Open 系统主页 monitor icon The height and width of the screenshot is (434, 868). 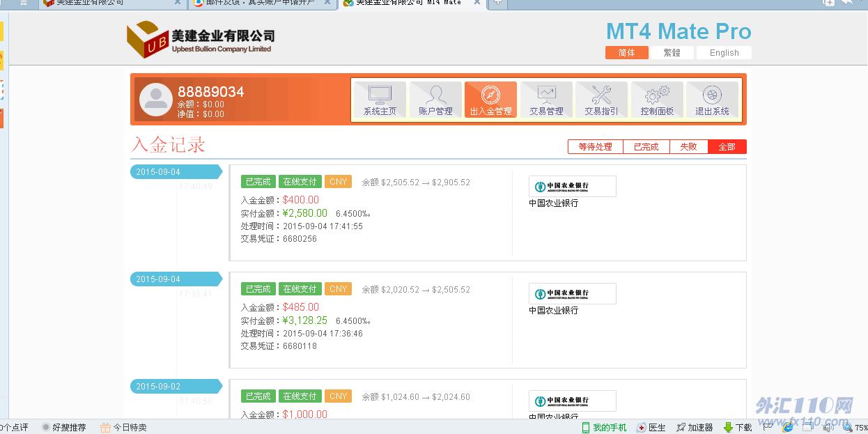(x=380, y=100)
